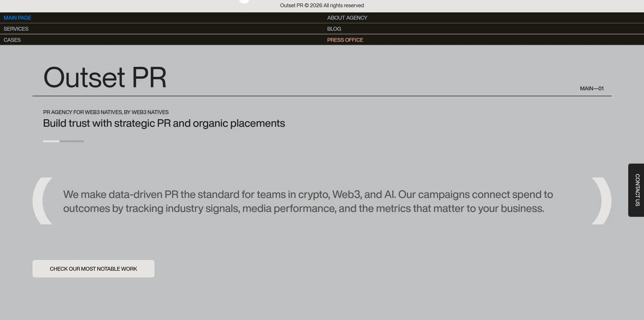Open the BLOG menu link
This screenshot has width=644, height=320.
pyautogui.click(x=334, y=29)
